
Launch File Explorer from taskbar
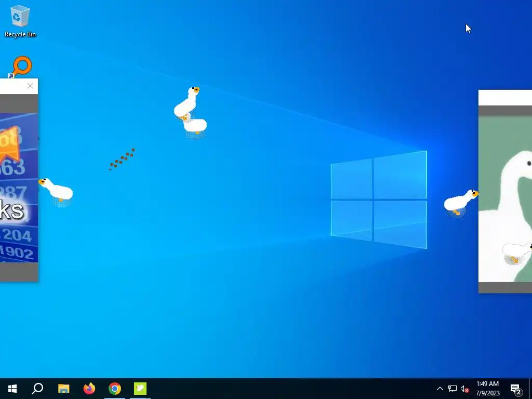point(63,389)
